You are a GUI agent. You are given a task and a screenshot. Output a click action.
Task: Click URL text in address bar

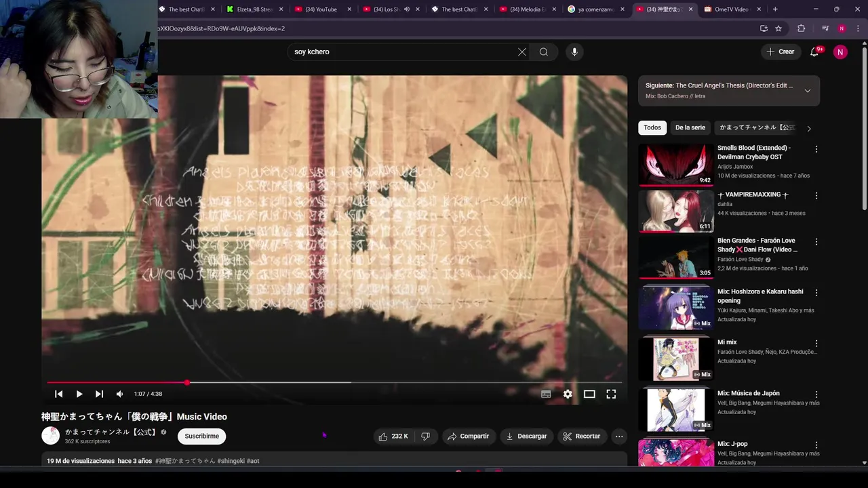click(x=221, y=28)
